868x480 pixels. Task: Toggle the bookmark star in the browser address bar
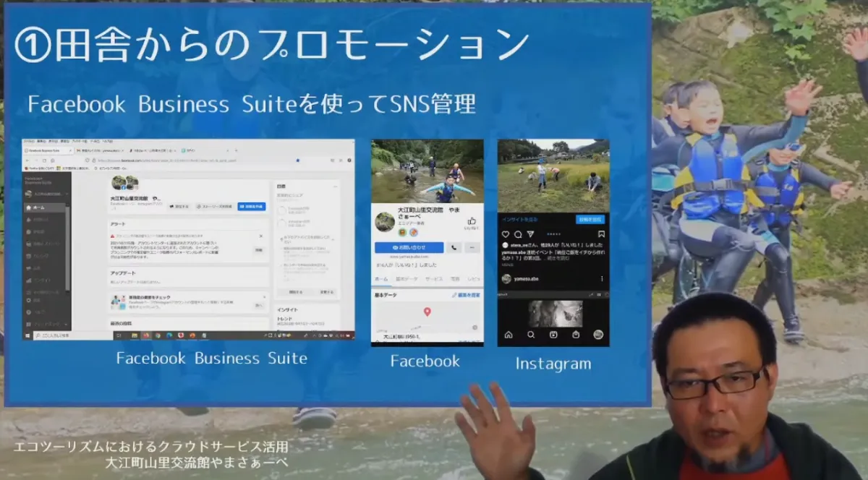tap(298, 160)
